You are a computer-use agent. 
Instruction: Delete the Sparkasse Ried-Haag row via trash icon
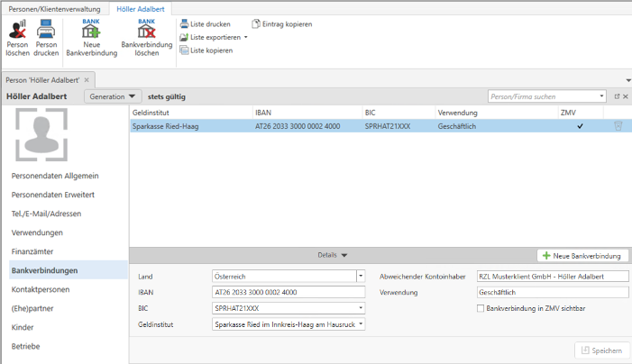[x=618, y=126]
